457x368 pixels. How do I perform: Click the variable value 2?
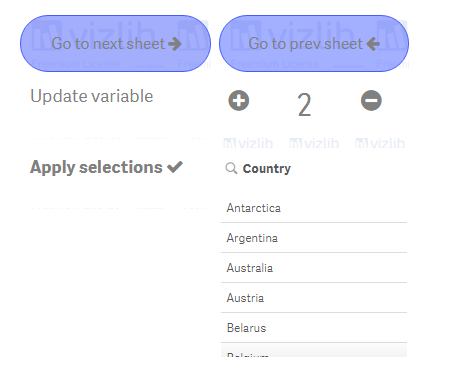coord(304,105)
